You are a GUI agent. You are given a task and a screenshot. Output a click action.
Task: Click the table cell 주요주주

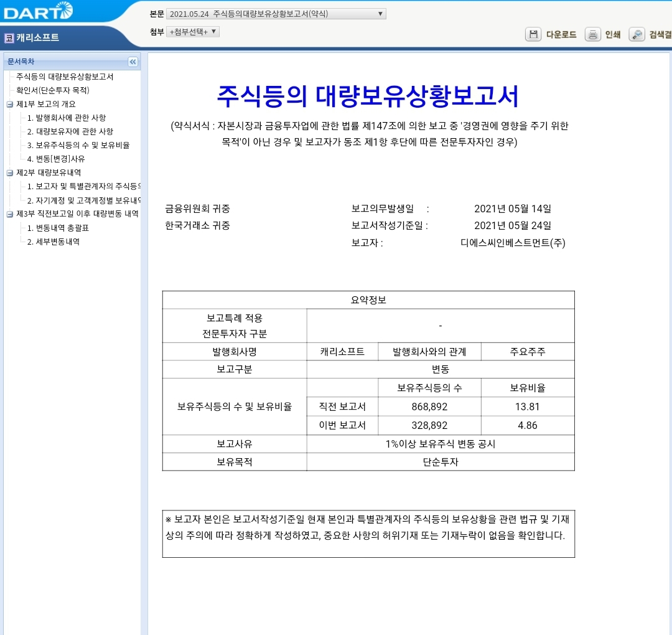tap(528, 352)
